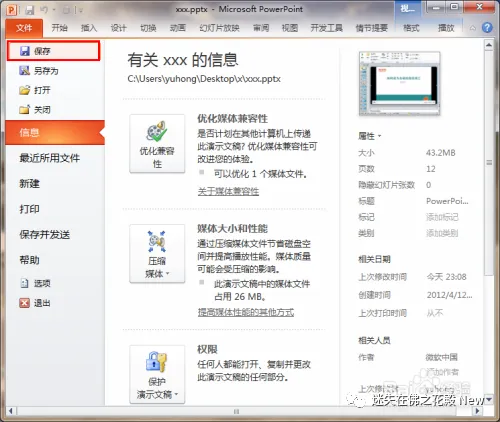Open the 保护演示文稿 dropdown button
This screenshot has height=422, width=500.
(x=157, y=374)
